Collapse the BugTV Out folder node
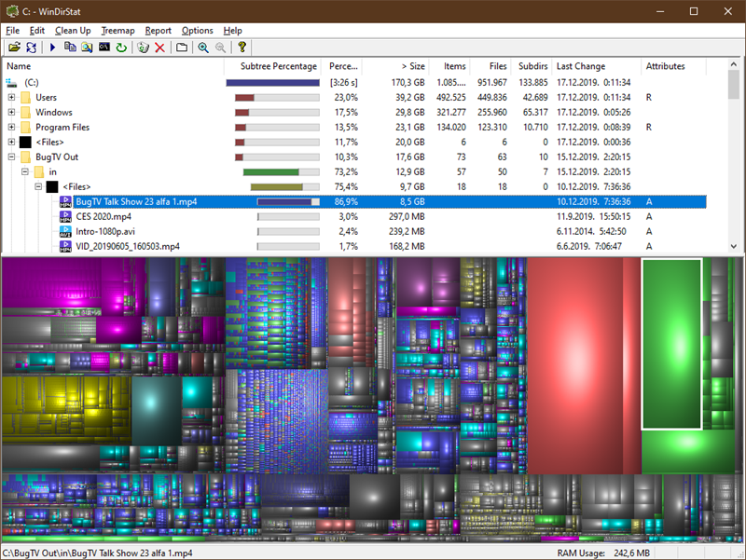The image size is (746, 560). point(11,157)
